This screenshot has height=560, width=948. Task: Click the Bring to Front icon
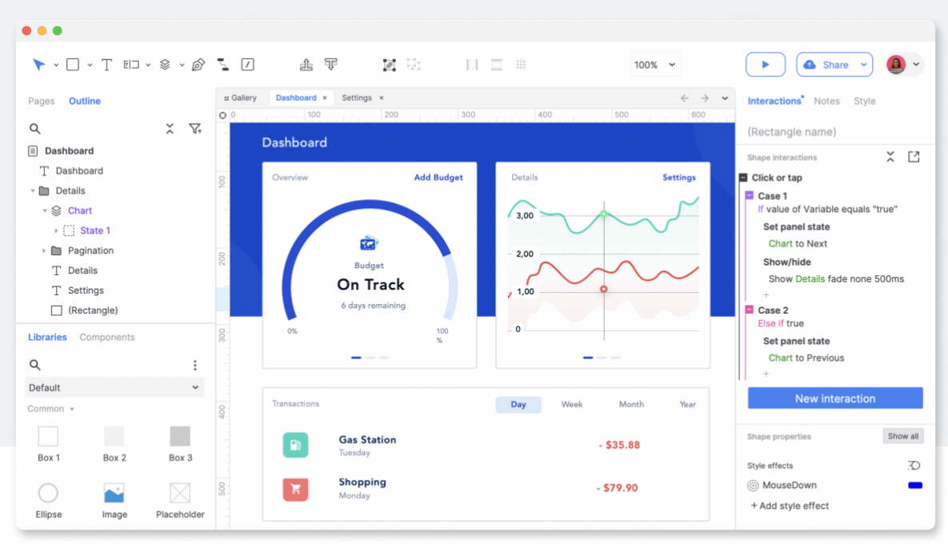tap(306, 65)
